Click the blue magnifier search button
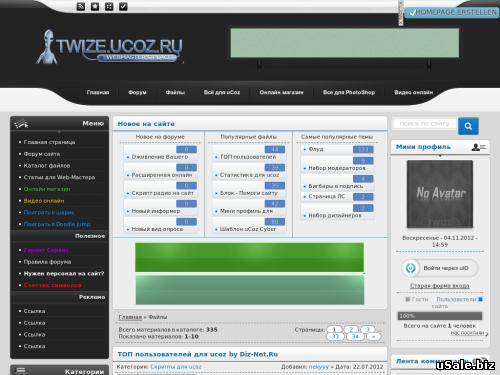The image size is (500, 375). pos(468,126)
